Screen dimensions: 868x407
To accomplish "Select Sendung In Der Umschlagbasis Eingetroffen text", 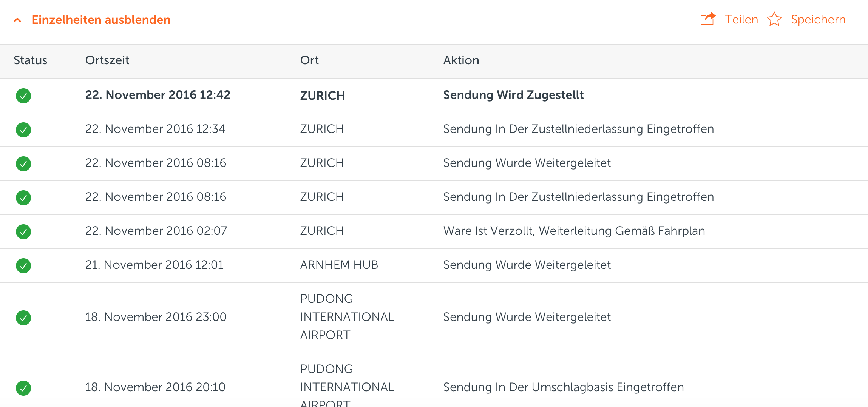I will click(563, 387).
